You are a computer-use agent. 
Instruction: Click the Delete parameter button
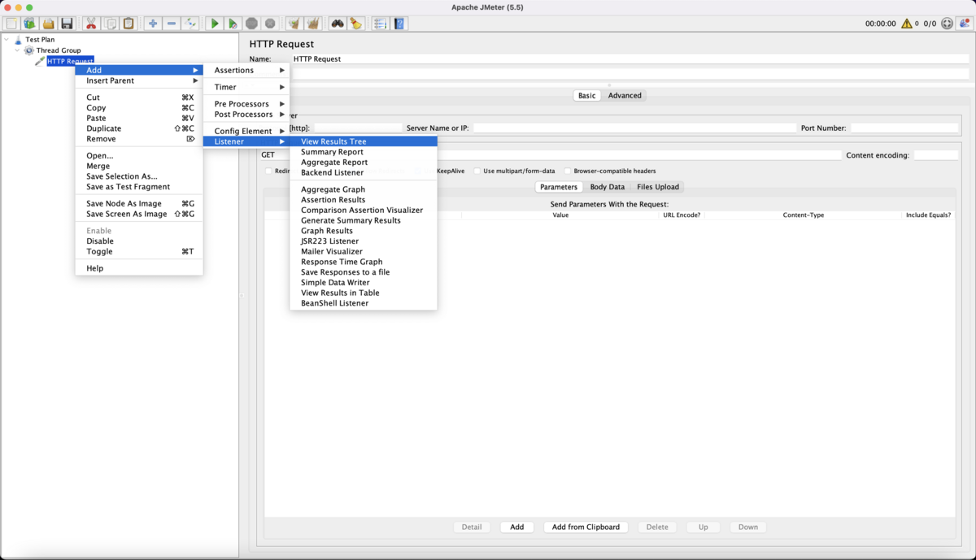click(657, 527)
